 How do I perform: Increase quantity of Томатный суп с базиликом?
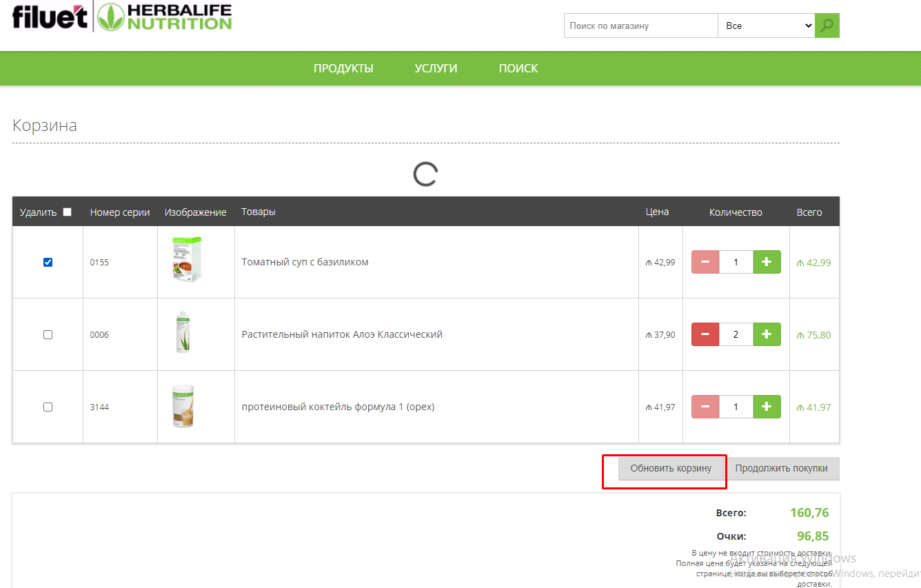click(x=767, y=262)
